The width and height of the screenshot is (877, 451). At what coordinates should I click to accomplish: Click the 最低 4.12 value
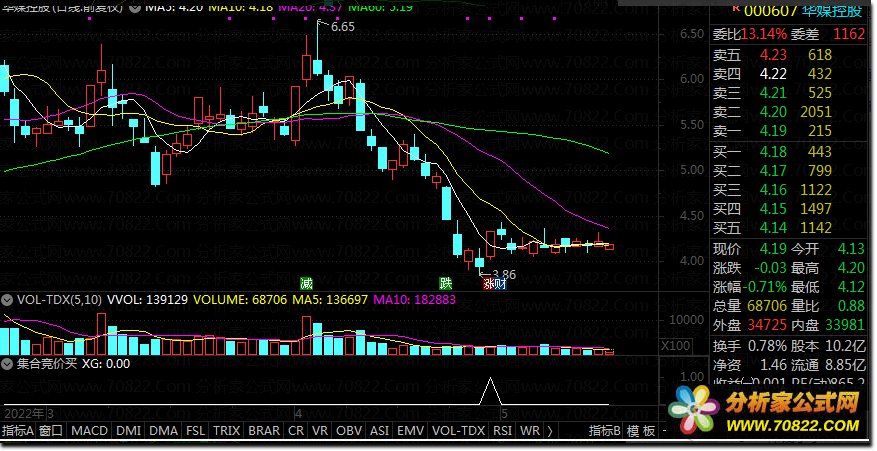[x=851, y=287]
